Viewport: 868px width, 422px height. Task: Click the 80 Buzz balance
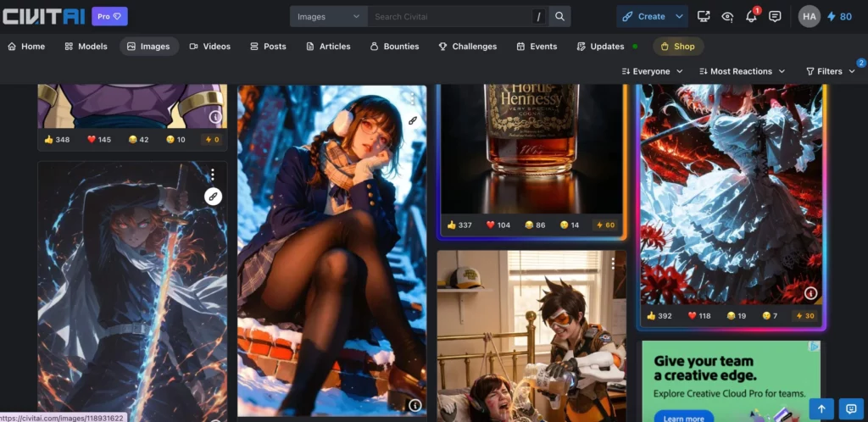(x=839, y=17)
